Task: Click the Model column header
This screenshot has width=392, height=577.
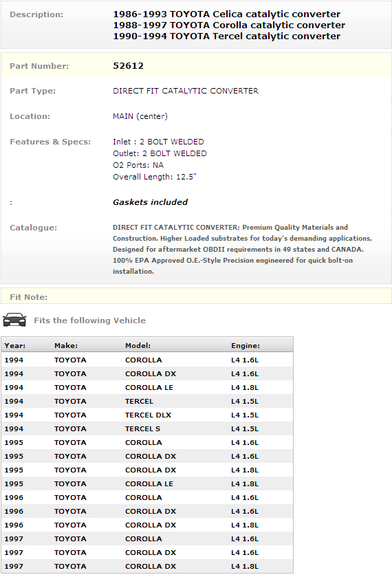Action: click(x=138, y=345)
